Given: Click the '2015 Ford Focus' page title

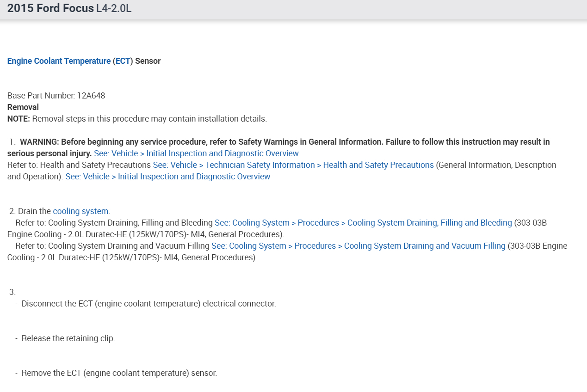Looking at the screenshot, I should click(50, 8).
